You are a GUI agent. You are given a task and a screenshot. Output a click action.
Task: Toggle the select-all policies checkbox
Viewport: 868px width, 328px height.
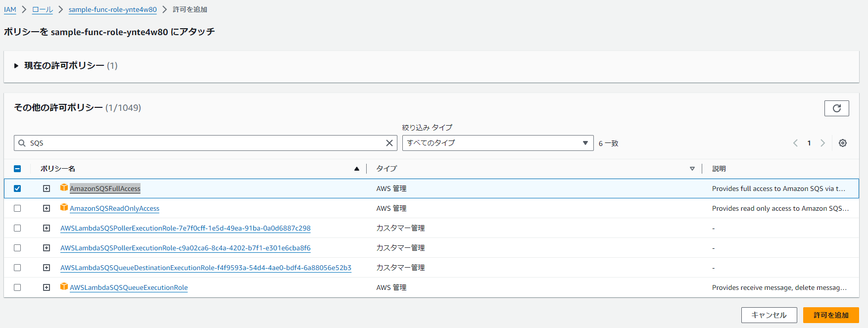point(17,169)
